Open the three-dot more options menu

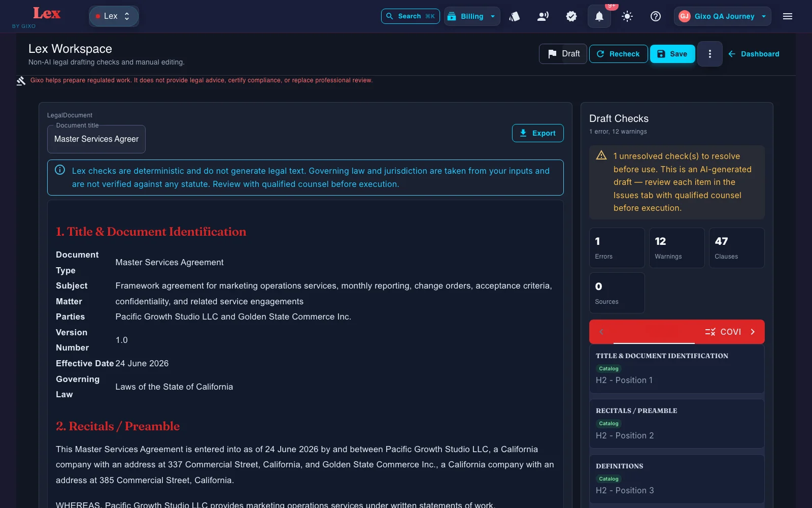coord(709,54)
